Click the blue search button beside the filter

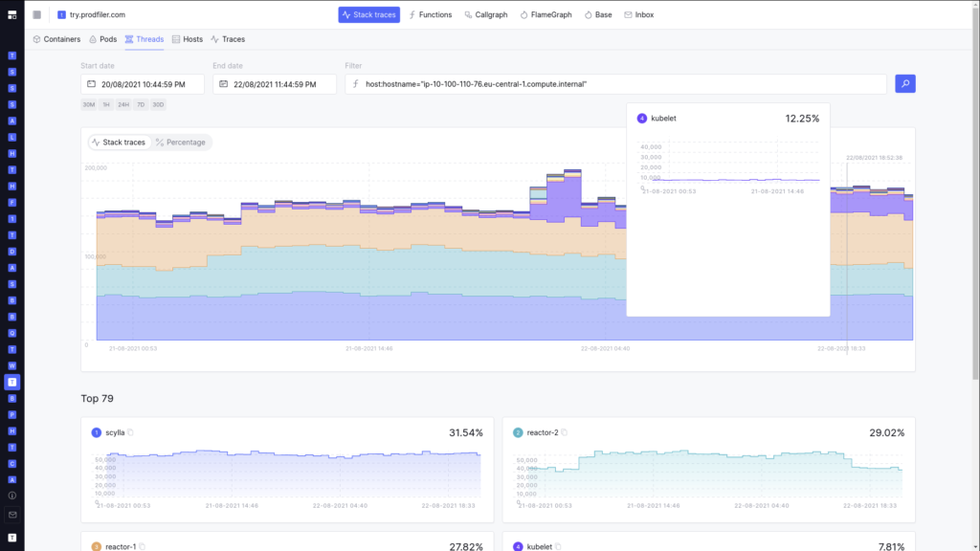[905, 84]
